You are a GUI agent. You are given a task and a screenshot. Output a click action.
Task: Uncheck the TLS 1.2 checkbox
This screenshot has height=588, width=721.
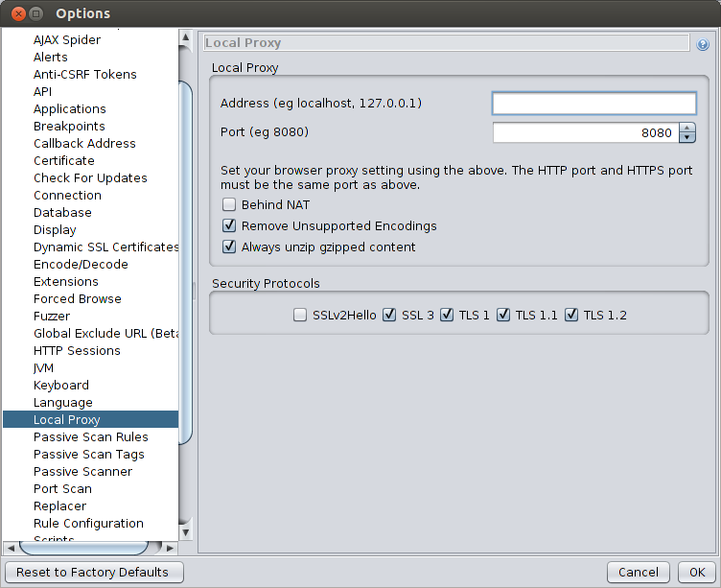pyautogui.click(x=571, y=315)
